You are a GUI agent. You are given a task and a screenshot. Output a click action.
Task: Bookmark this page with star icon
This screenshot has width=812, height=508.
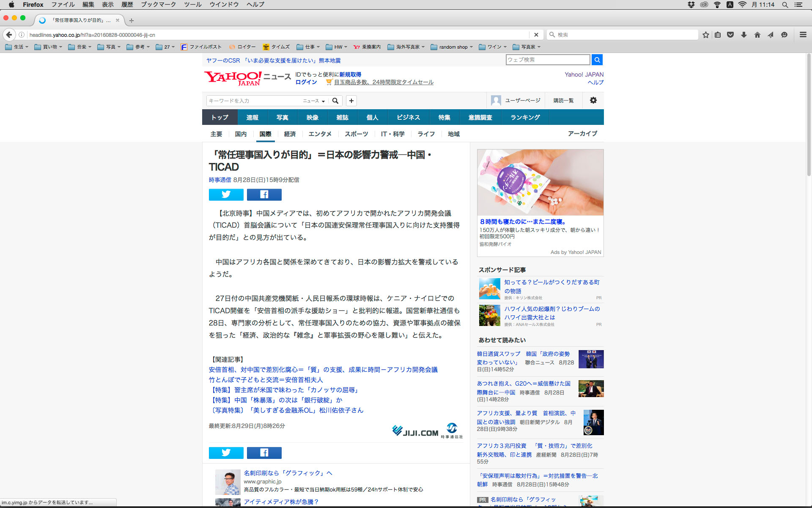[x=705, y=35]
